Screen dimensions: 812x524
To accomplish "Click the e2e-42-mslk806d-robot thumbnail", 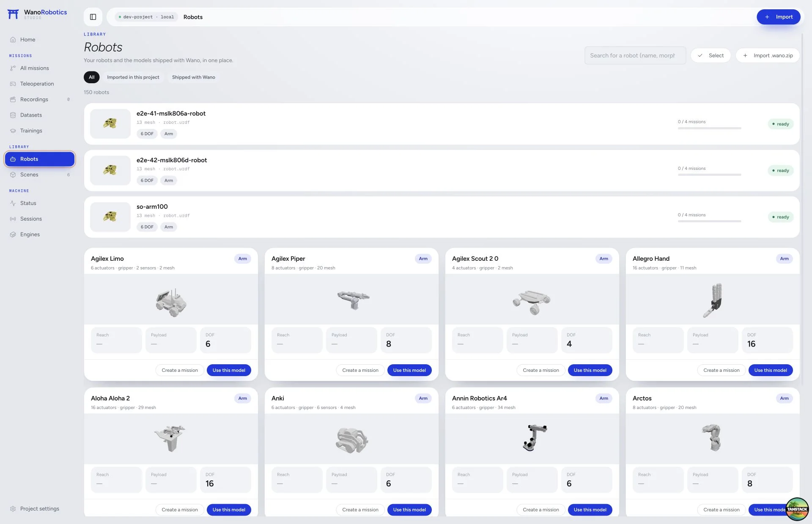I will pyautogui.click(x=110, y=170).
